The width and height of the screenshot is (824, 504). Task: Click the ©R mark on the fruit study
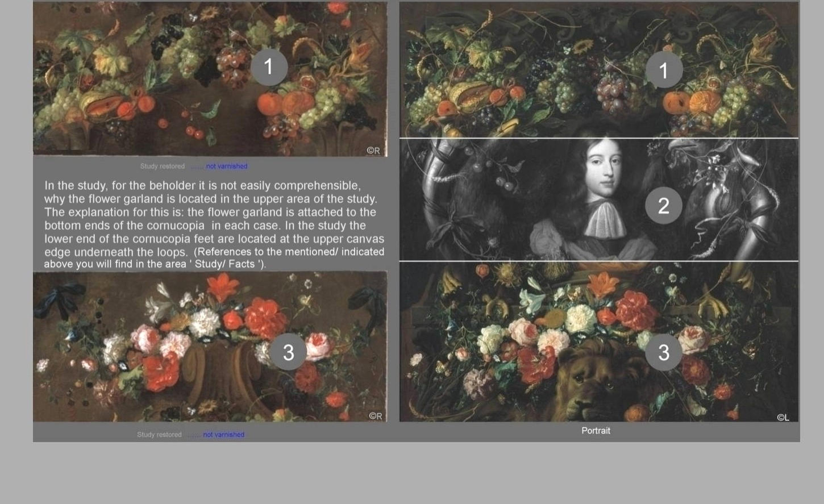[x=373, y=151]
